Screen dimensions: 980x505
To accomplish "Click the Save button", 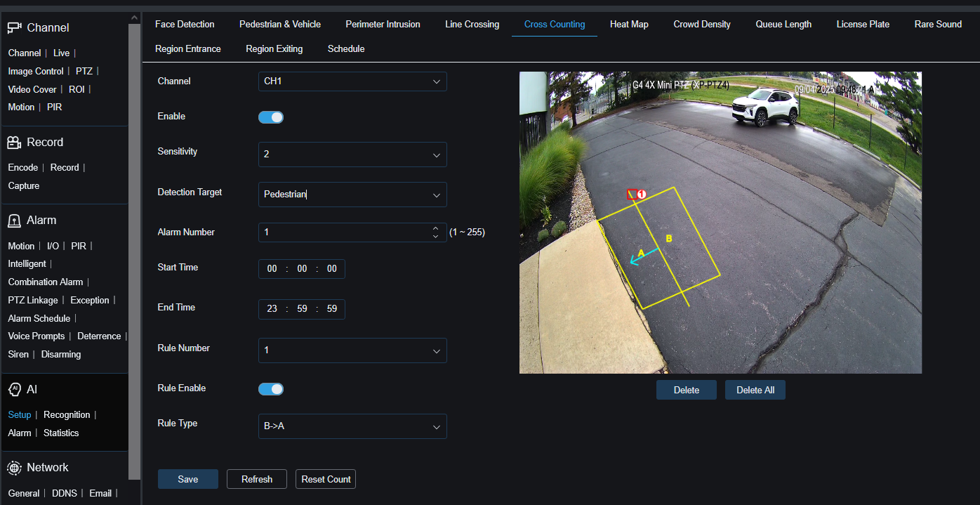I will point(188,479).
